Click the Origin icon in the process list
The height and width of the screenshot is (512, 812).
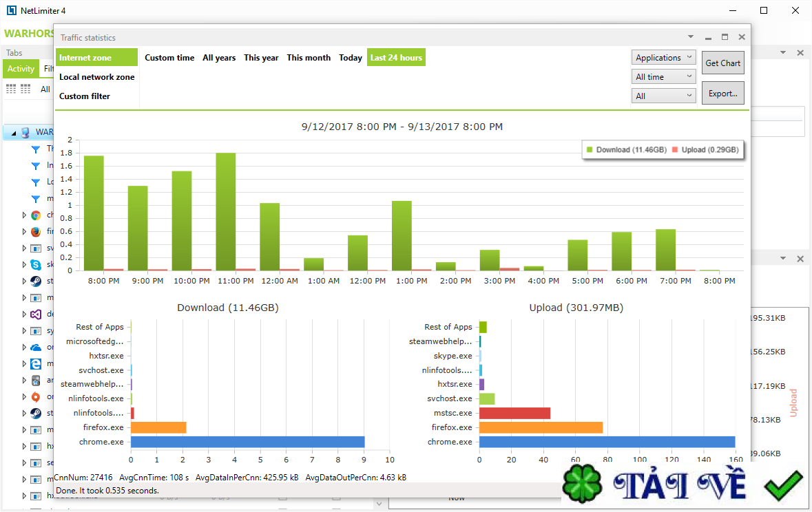pyautogui.click(x=36, y=397)
